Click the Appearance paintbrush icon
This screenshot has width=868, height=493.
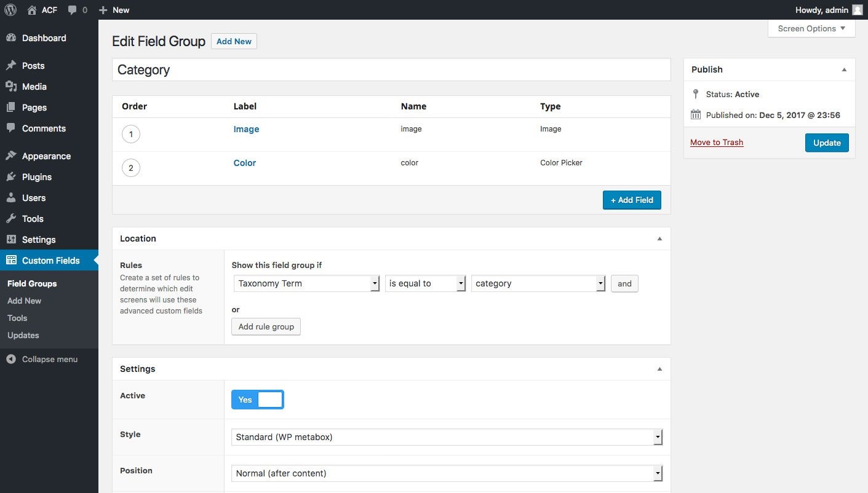point(11,156)
